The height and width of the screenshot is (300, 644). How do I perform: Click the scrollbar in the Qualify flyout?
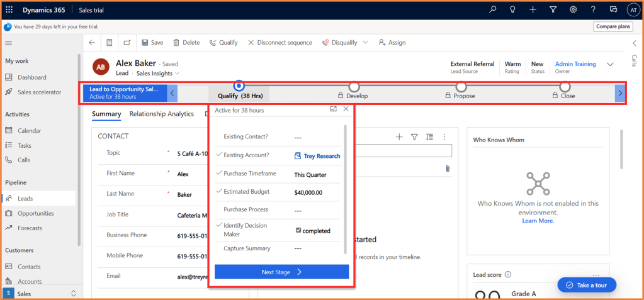coord(344,189)
